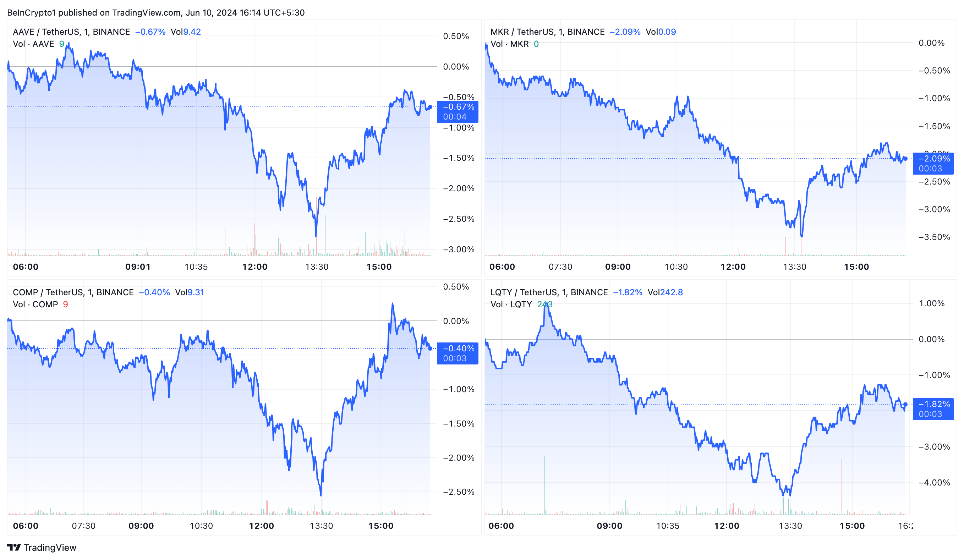Click the TradingView logo icon
Screen dimensions: 964x560
pyautogui.click(x=14, y=547)
